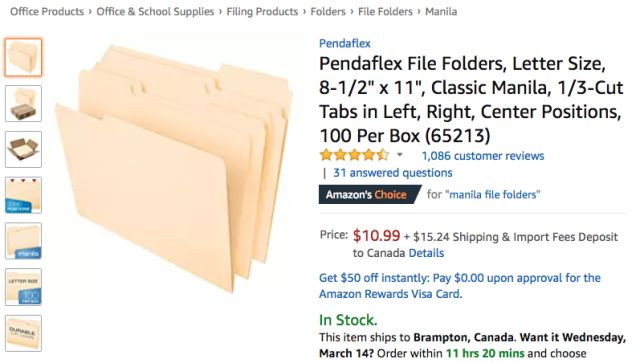640x363 pixels.
Task: View 31 answered questions
Action: pos(393,173)
